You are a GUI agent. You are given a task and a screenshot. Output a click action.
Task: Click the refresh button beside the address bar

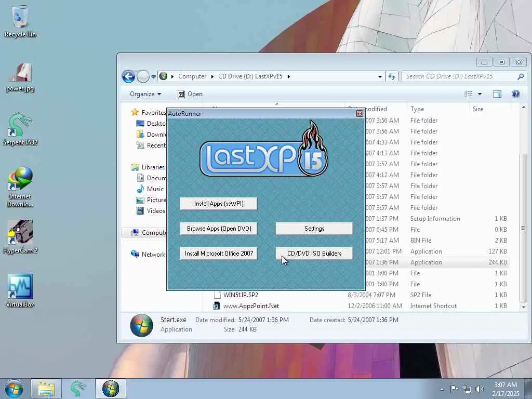point(392,76)
